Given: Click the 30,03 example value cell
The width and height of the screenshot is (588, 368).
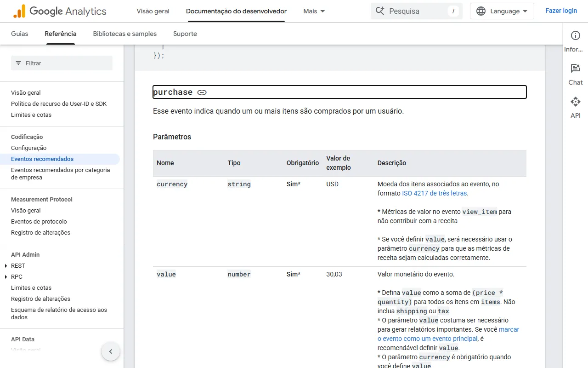Looking at the screenshot, I should [334, 274].
